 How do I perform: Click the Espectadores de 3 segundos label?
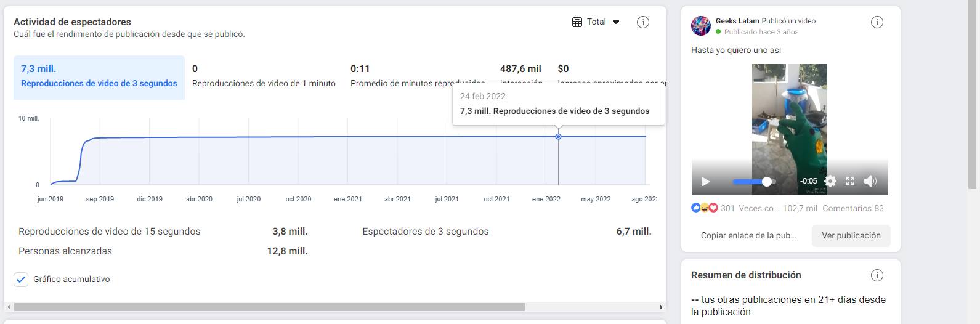[426, 232]
